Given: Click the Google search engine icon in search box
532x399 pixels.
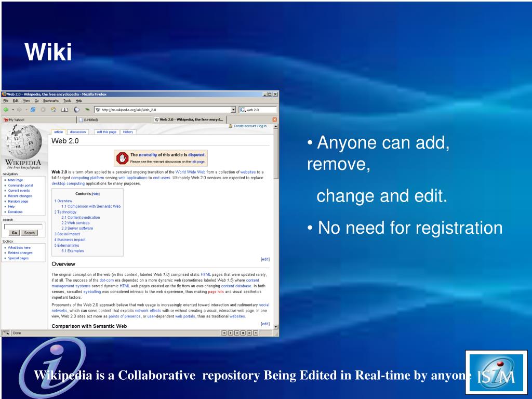Looking at the screenshot, I should (243, 110).
